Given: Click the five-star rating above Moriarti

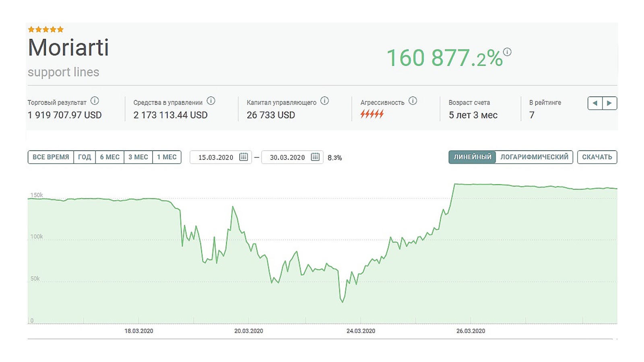Looking at the screenshot, I should 46,29.
